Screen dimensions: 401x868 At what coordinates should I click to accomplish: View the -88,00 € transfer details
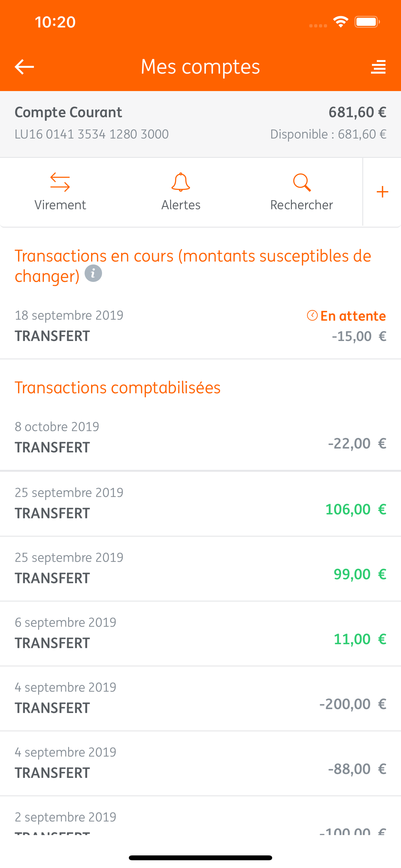click(200, 763)
